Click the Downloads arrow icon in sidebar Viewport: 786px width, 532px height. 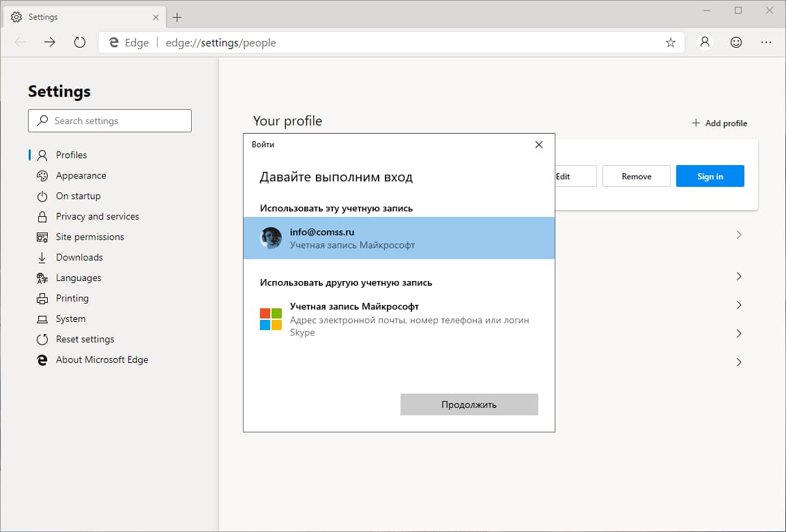42,257
